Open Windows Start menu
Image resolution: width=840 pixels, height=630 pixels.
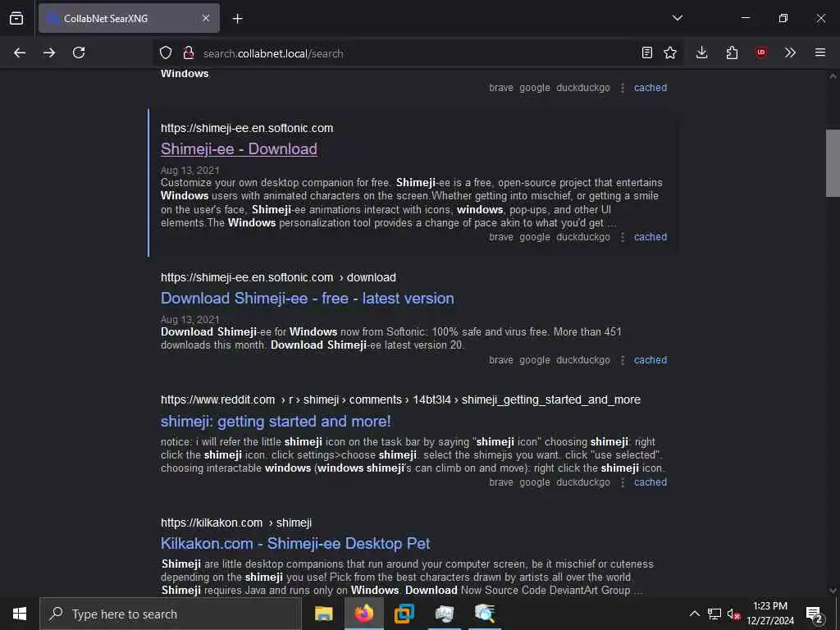pyautogui.click(x=20, y=614)
